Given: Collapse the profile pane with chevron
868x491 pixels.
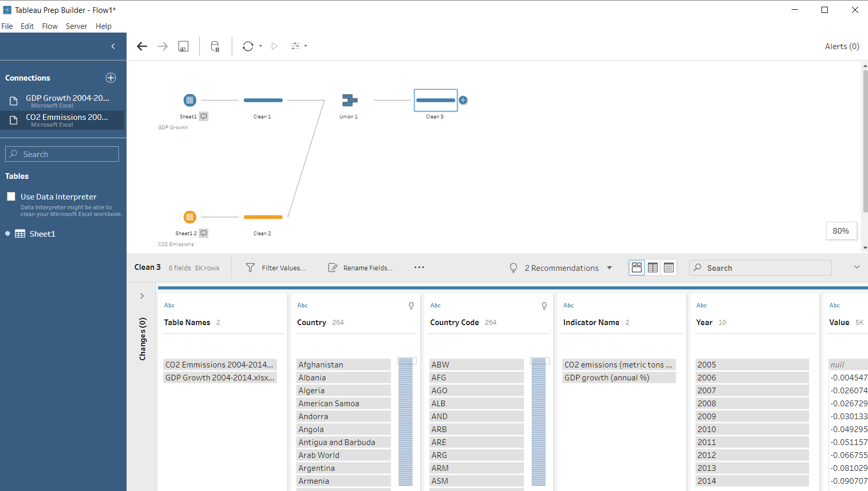Looking at the screenshot, I should [857, 267].
